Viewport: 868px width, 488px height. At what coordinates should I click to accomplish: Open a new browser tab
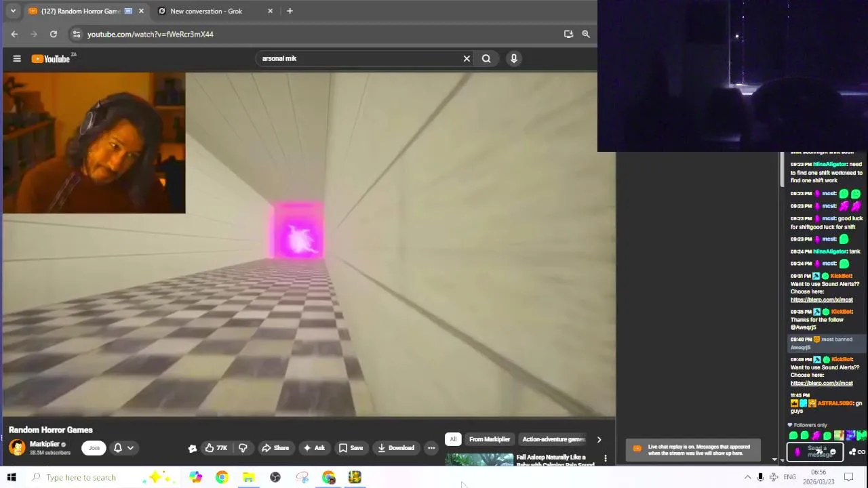coord(290,11)
